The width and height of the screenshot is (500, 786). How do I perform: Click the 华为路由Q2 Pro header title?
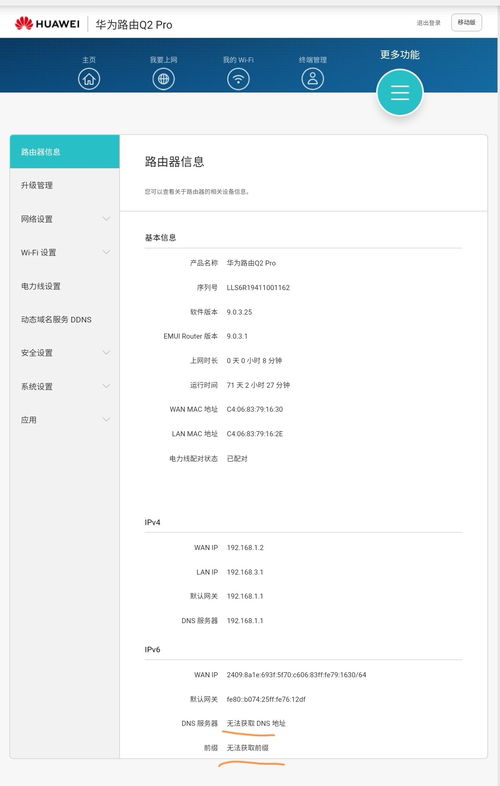134,25
